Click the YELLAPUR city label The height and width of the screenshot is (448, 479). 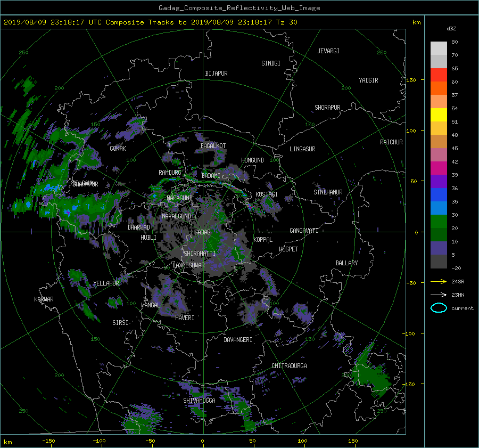[x=106, y=283]
